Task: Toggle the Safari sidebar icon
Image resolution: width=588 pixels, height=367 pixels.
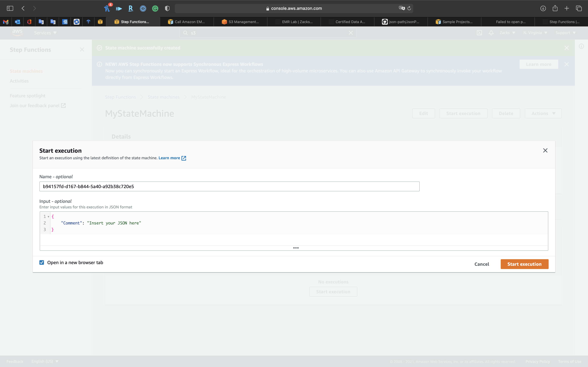Action: coord(10,9)
